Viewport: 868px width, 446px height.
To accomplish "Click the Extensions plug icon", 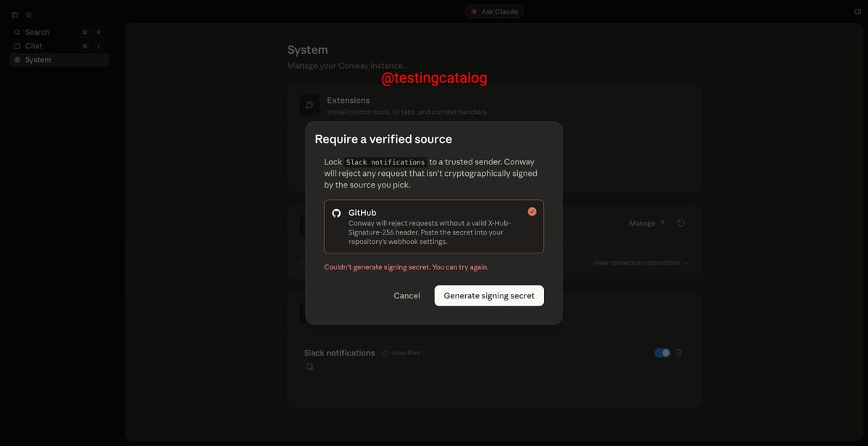I will coord(310,105).
